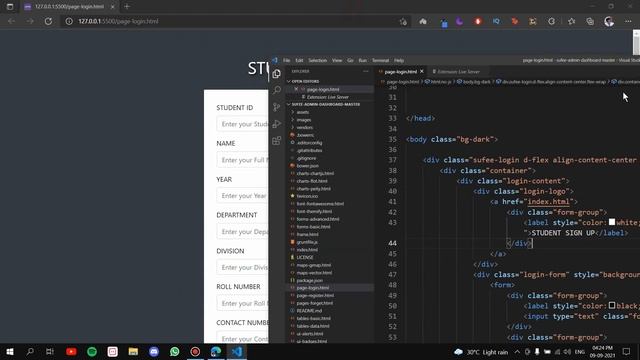
Task: Open File Explorer from the taskbar
Action: [x=133, y=351]
